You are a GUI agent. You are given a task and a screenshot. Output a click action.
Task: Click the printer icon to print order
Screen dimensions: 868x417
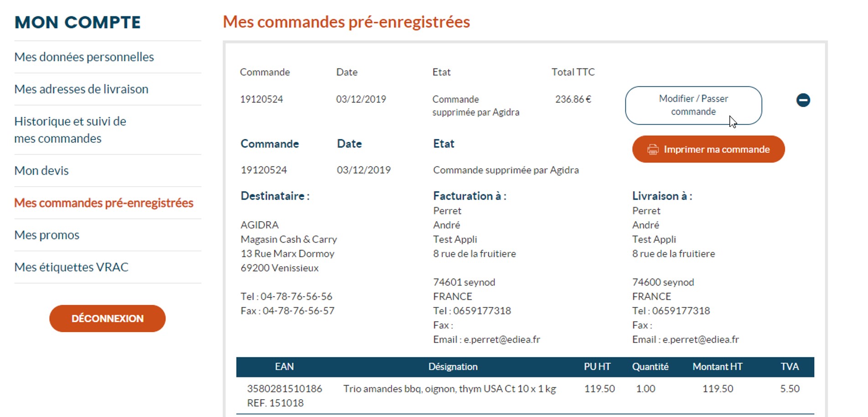pos(653,150)
